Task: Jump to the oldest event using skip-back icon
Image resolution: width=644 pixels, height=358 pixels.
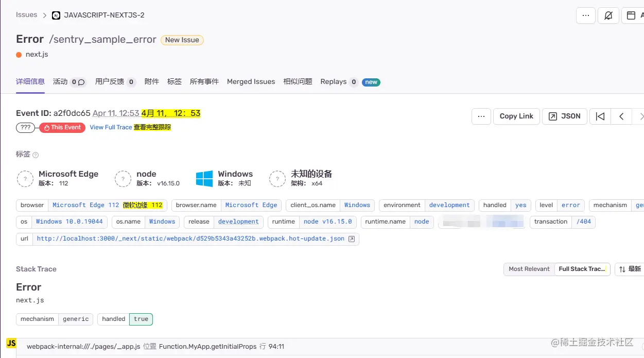Action: point(599,116)
